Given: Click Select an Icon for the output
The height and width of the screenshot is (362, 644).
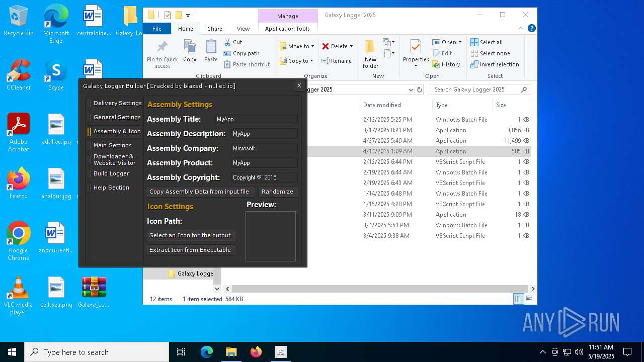Looking at the screenshot, I should 190,235.
